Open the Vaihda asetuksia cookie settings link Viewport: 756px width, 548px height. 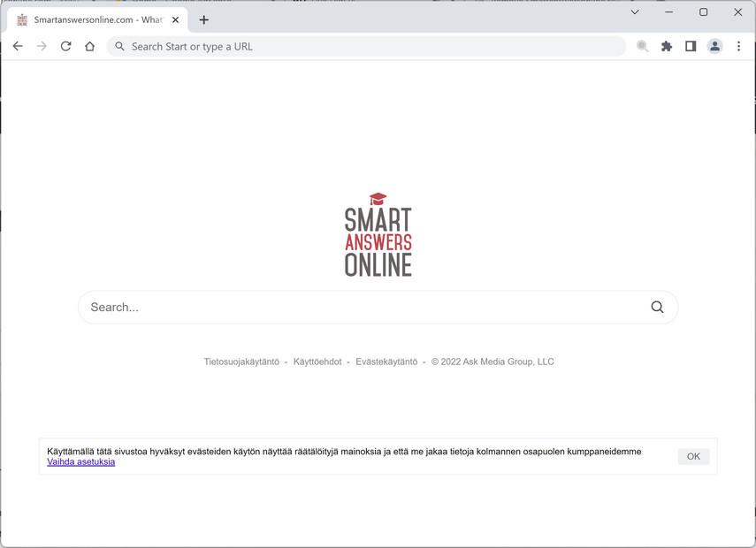pyautogui.click(x=81, y=461)
